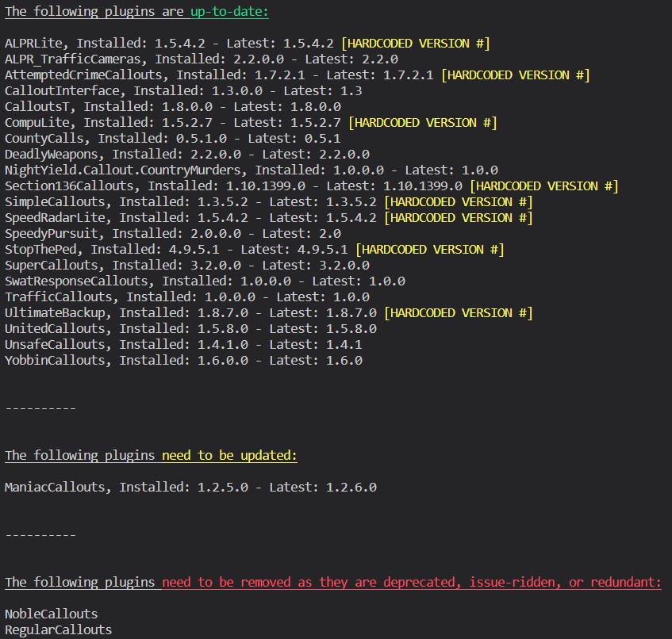Click the RegularCallouts deprecated entry
The image size is (672, 639).
(58, 629)
